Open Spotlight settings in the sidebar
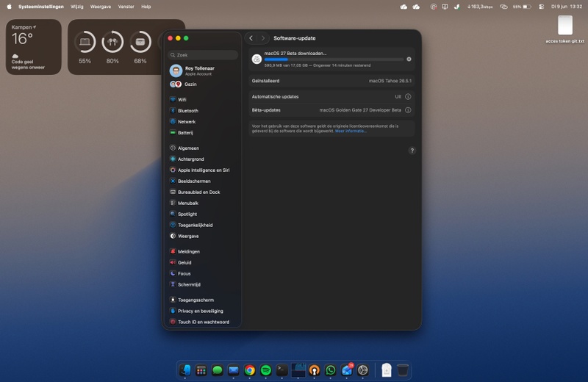Image resolution: width=588 pixels, height=382 pixels. point(203,214)
